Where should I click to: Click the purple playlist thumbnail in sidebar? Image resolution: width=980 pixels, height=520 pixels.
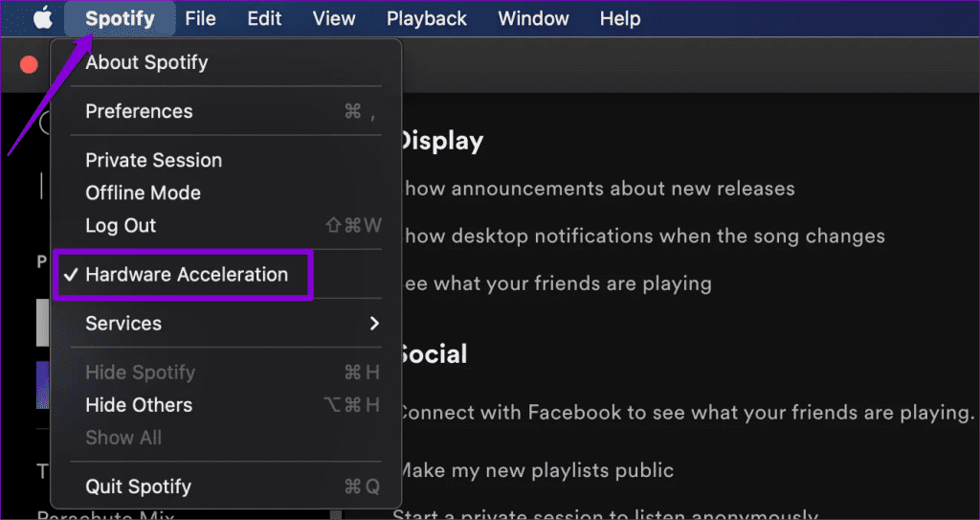(x=42, y=385)
